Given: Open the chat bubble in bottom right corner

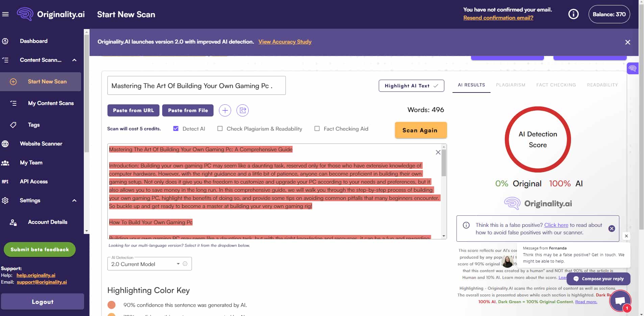Looking at the screenshot, I should click(620, 300).
